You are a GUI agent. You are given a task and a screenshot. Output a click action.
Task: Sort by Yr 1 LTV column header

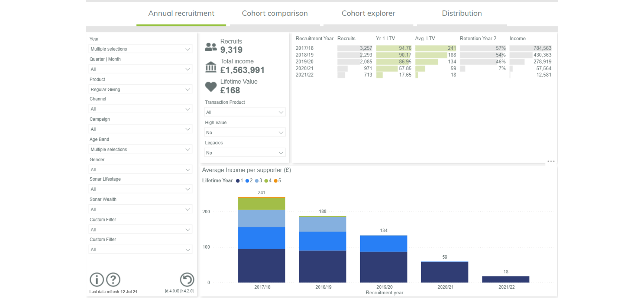pyautogui.click(x=385, y=38)
